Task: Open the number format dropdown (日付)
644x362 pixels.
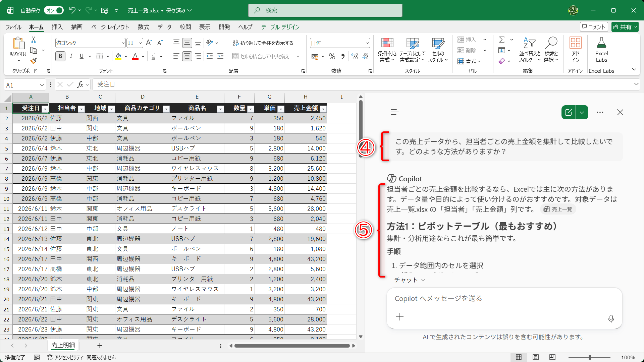Action: (368, 43)
